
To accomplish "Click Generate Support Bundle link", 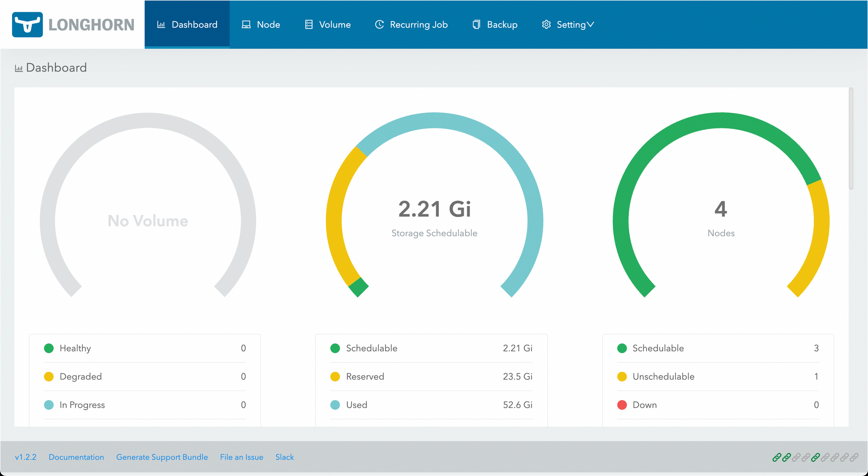I will [x=162, y=457].
